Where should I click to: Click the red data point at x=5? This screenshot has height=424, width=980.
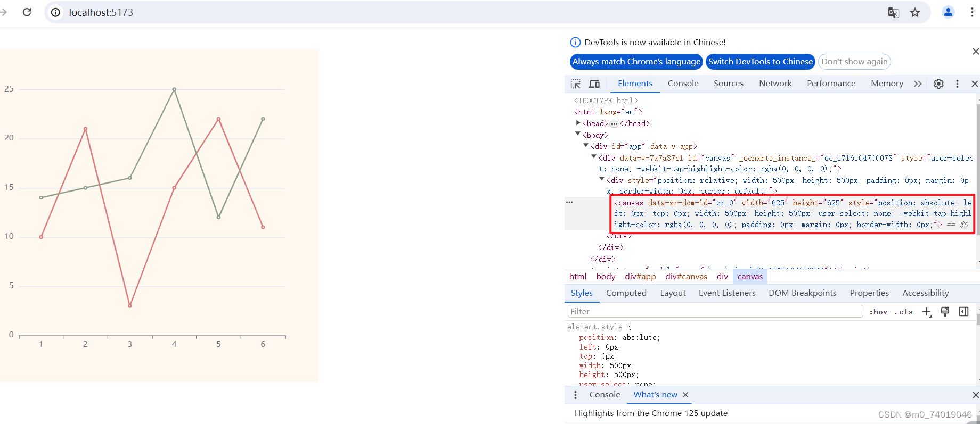point(218,119)
